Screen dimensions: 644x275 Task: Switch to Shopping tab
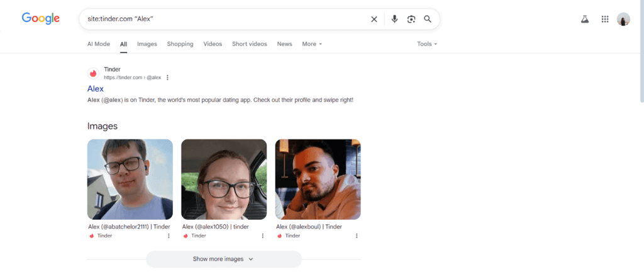(x=180, y=44)
